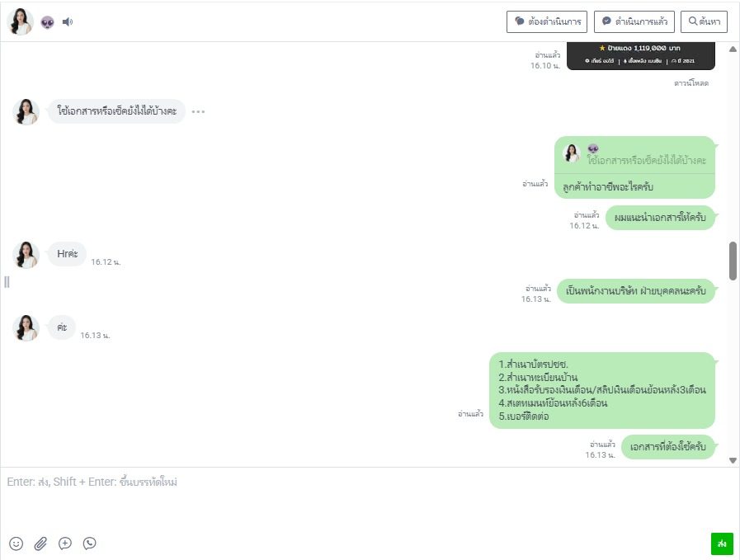
Task: Focus the message input field
Action: click(x=370, y=497)
